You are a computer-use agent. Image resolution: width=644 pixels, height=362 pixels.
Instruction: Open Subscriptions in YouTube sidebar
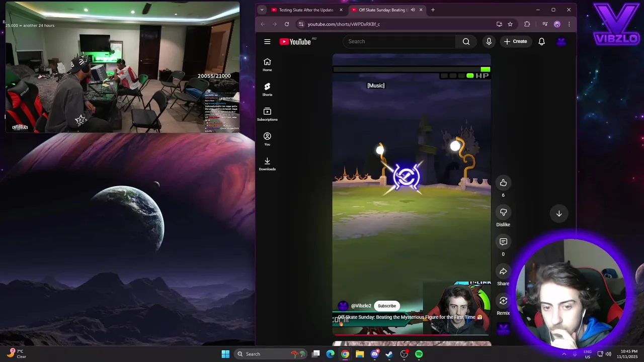click(x=267, y=114)
